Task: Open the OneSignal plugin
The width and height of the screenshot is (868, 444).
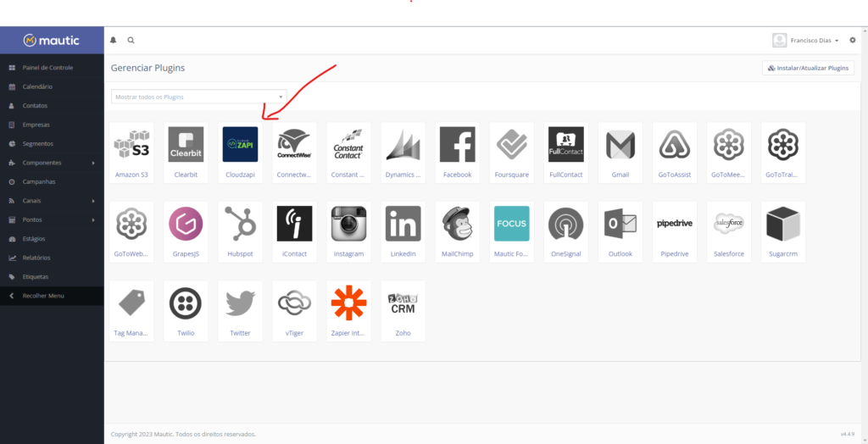Action: [x=565, y=232]
